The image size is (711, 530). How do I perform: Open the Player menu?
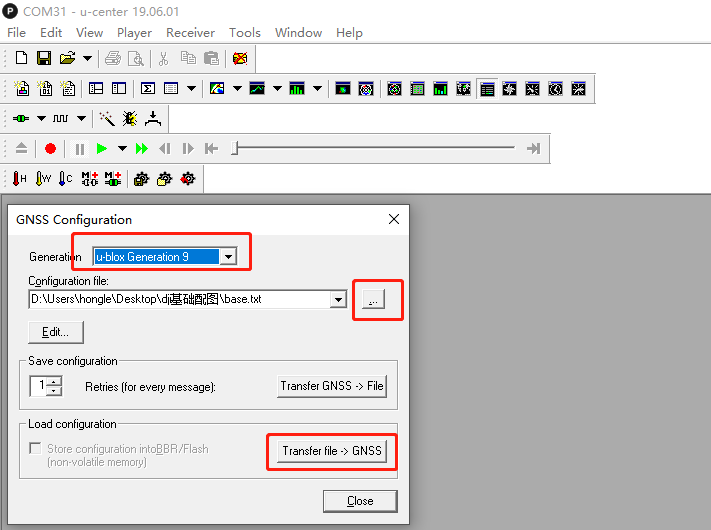click(134, 33)
